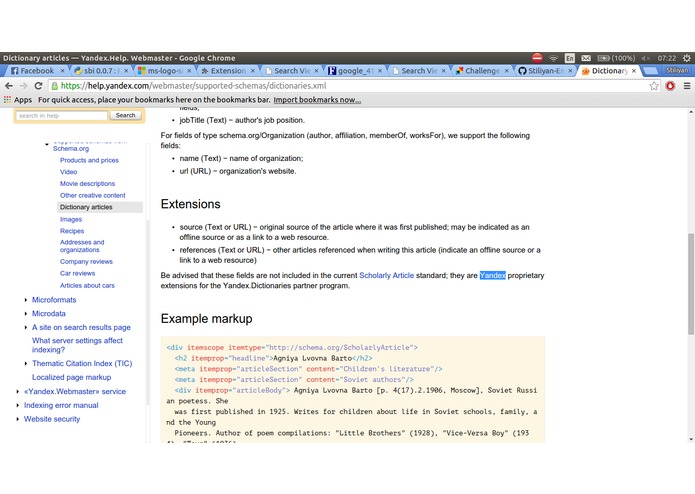Switch to the sbi 0.0.7 tab

[100, 71]
